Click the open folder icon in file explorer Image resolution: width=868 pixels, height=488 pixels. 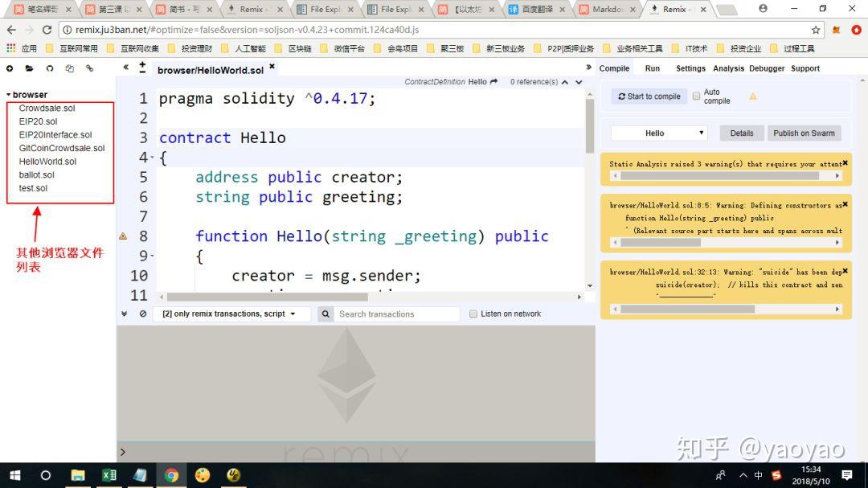click(30, 69)
